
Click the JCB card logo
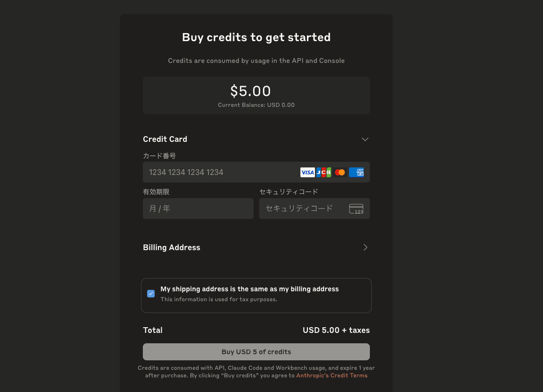324,173
